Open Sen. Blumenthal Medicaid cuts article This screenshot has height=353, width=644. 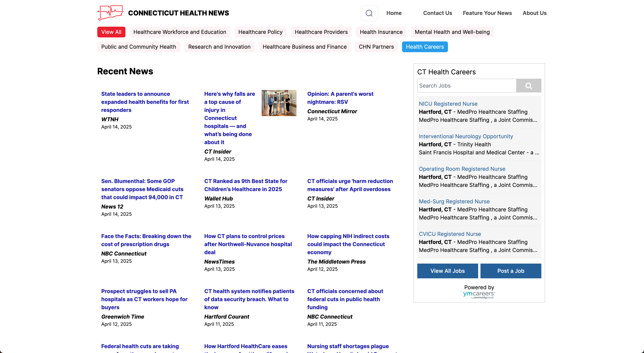[x=142, y=189]
